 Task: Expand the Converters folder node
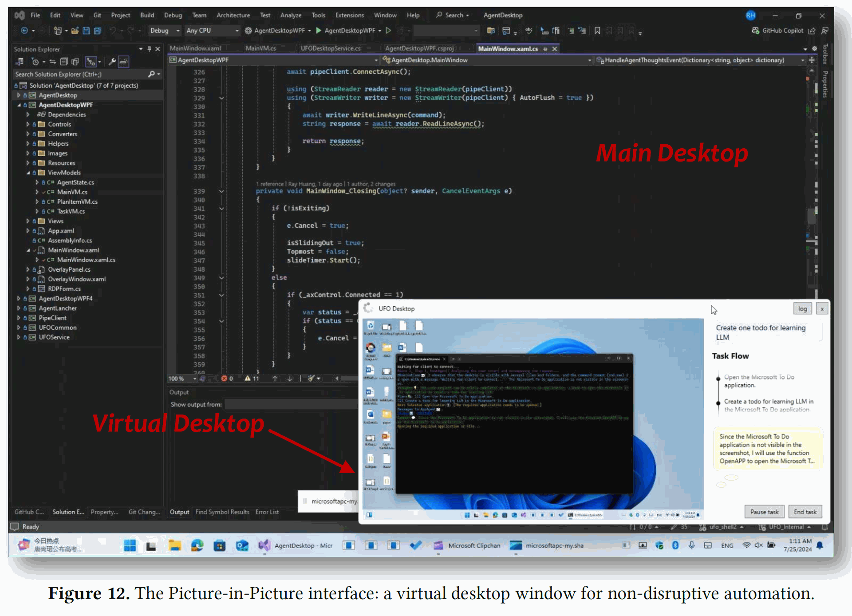click(28, 134)
